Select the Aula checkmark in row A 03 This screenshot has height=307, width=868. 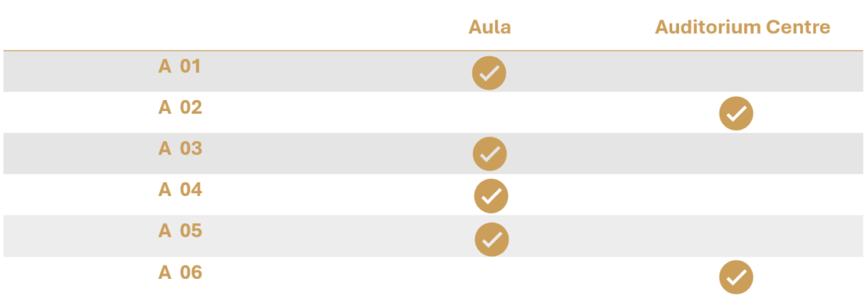489,153
